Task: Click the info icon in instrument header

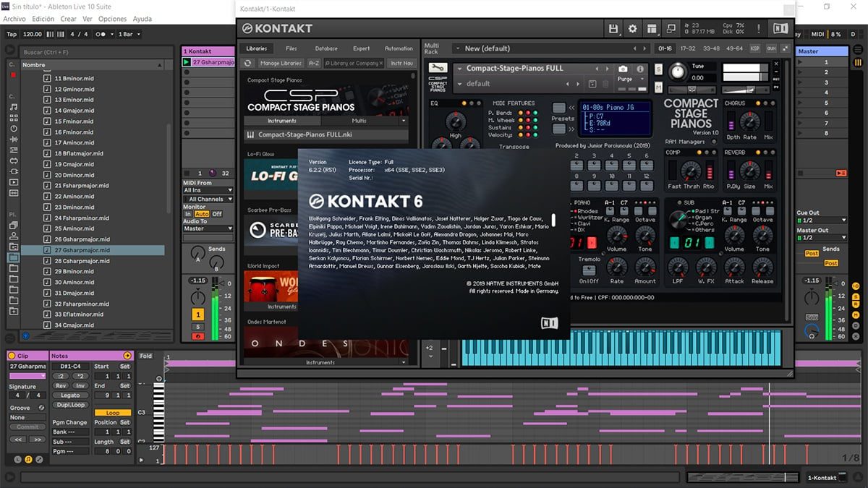Action: point(640,69)
